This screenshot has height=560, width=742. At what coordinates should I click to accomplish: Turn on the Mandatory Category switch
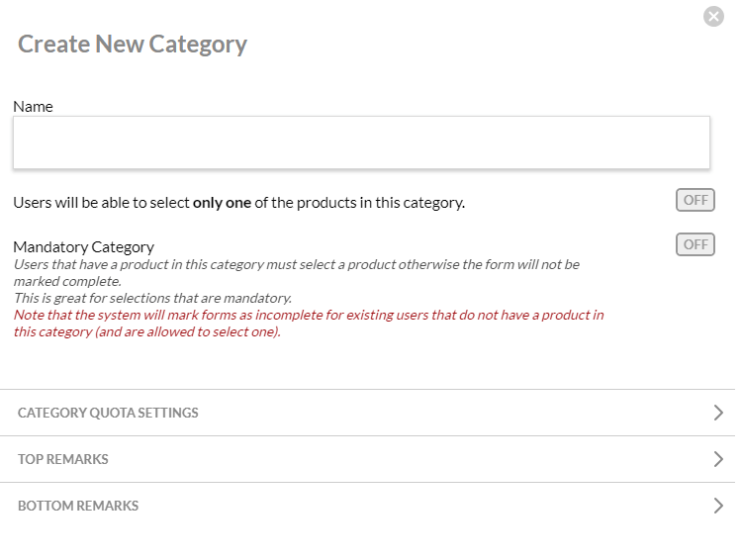695,244
